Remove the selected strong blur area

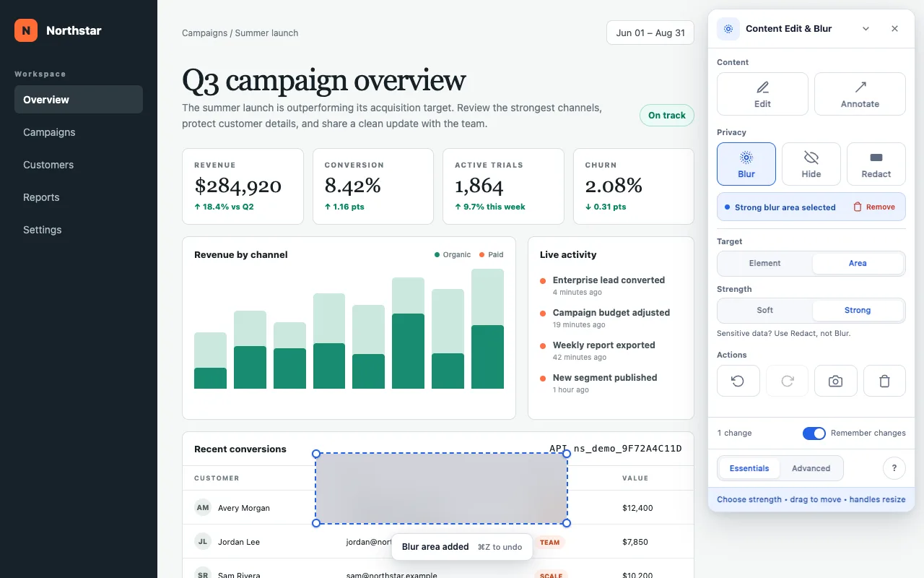click(x=874, y=207)
